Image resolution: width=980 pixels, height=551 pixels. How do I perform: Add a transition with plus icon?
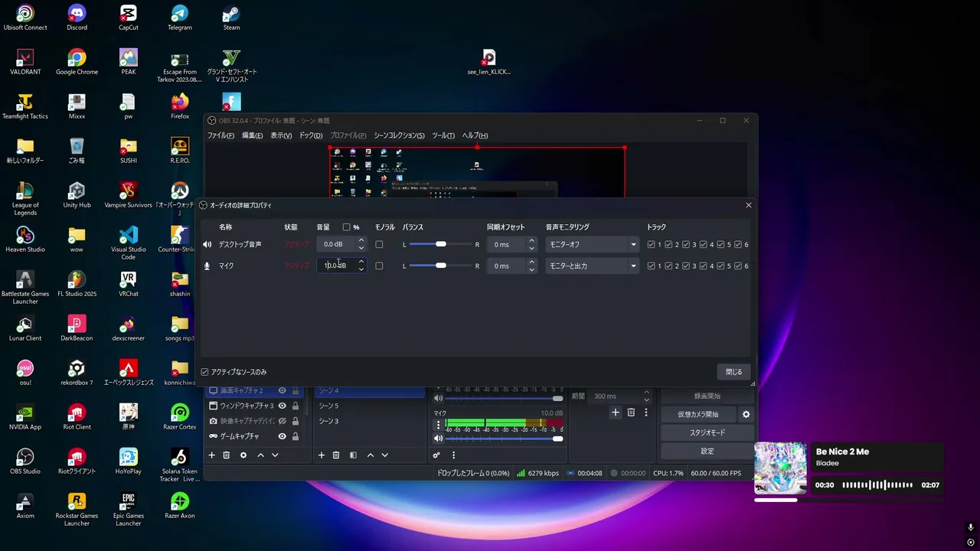[x=615, y=412]
